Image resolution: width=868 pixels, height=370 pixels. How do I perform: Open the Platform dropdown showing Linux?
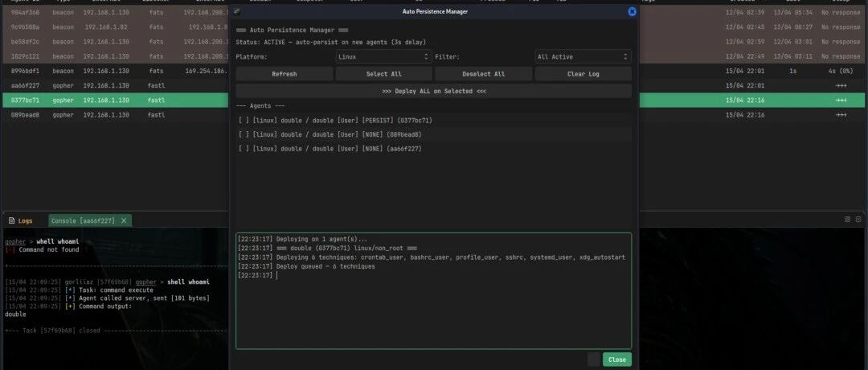(383, 56)
